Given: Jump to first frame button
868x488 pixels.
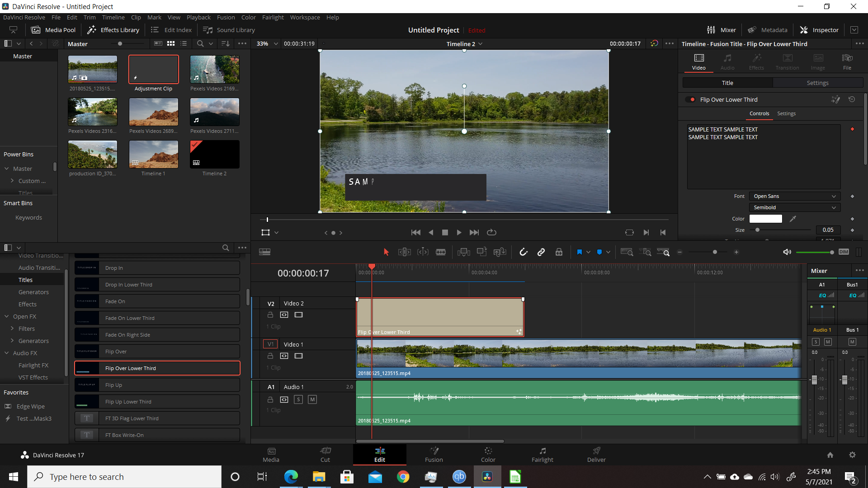Looking at the screenshot, I should point(415,232).
